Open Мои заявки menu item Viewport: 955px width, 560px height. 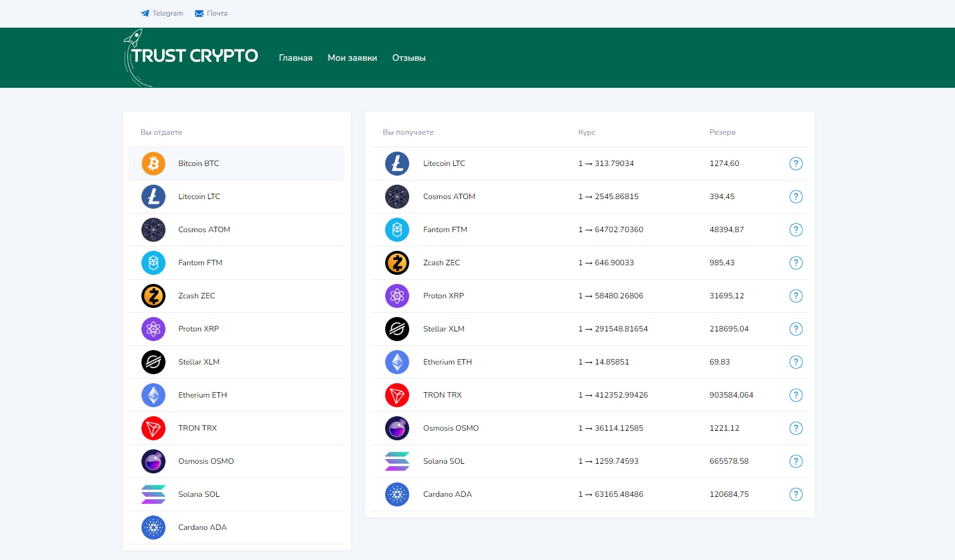pos(352,58)
